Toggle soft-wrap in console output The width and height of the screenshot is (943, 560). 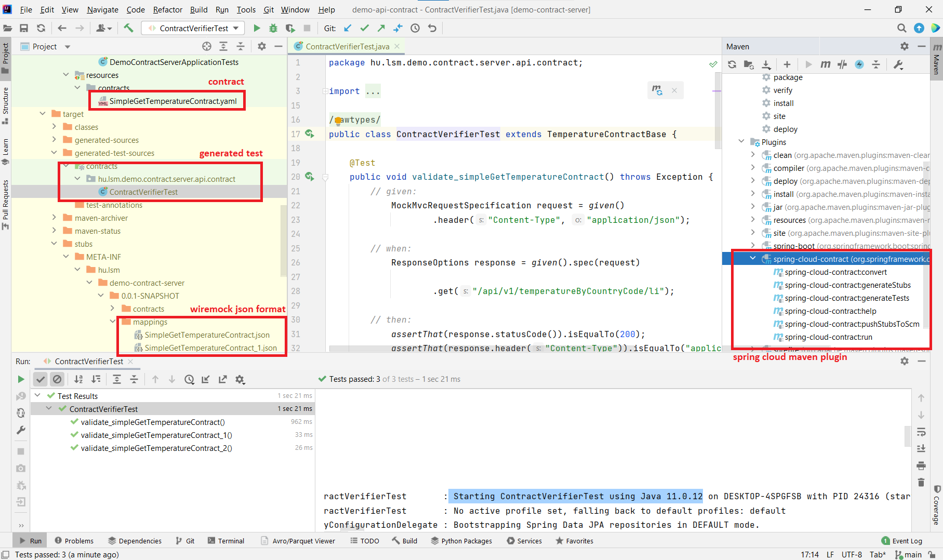pyautogui.click(x=921, y=432)
